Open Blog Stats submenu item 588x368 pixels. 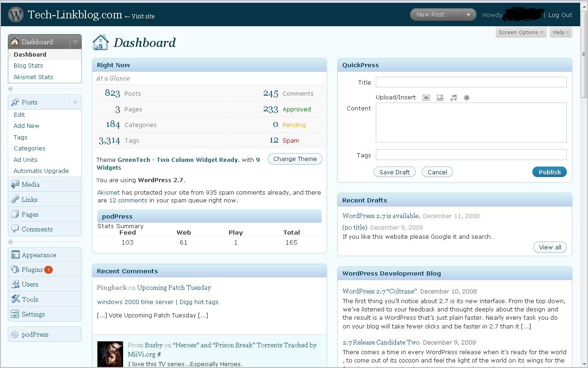28,65
